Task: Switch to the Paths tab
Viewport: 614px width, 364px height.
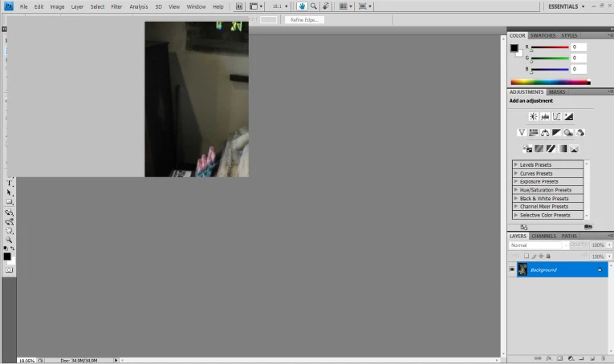Action: (x=569, y=237)
